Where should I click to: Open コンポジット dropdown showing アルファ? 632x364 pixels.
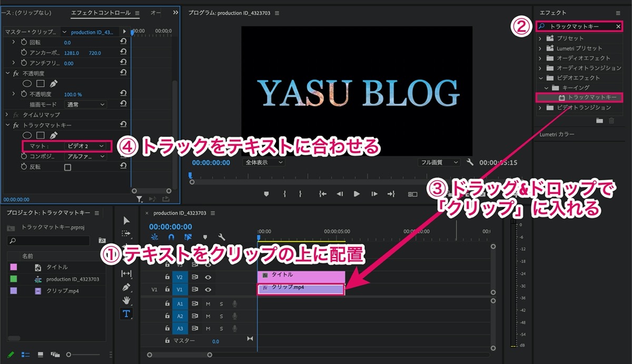click(85, 156)
